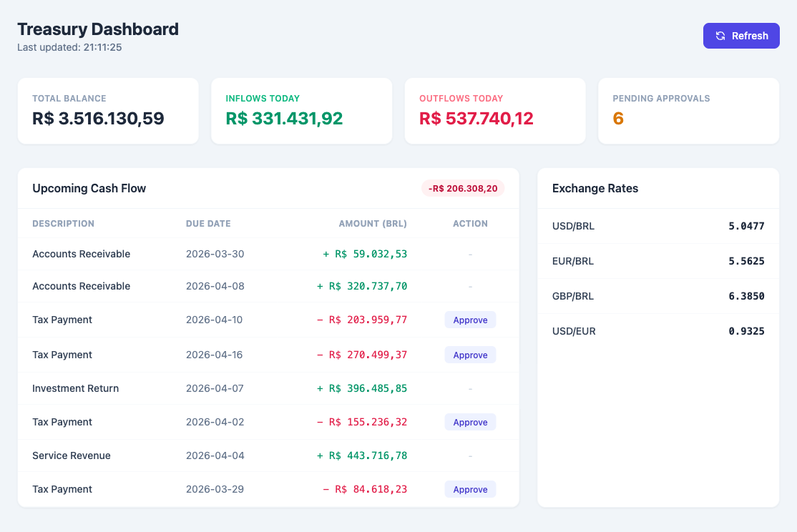Image resolution: width=797 pixels, height=532 pixels.
Task: Select the USD/BRL exchange rate row
Action: point(658,226)
